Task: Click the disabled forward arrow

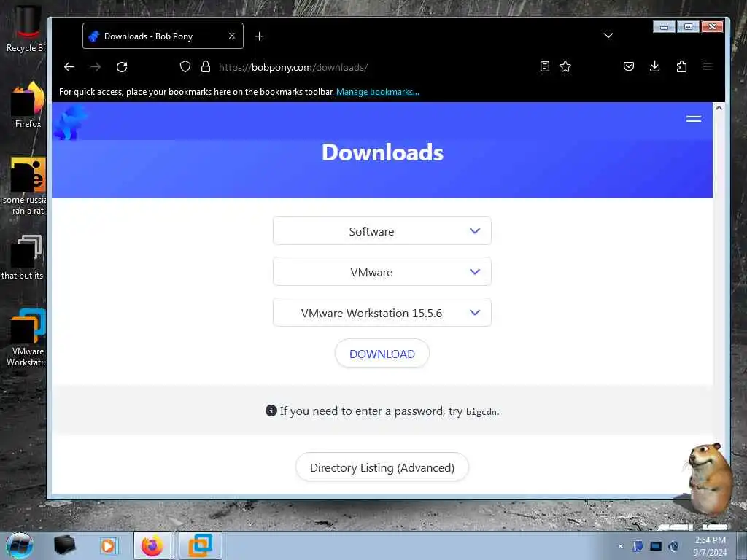Action: [96, 67]
